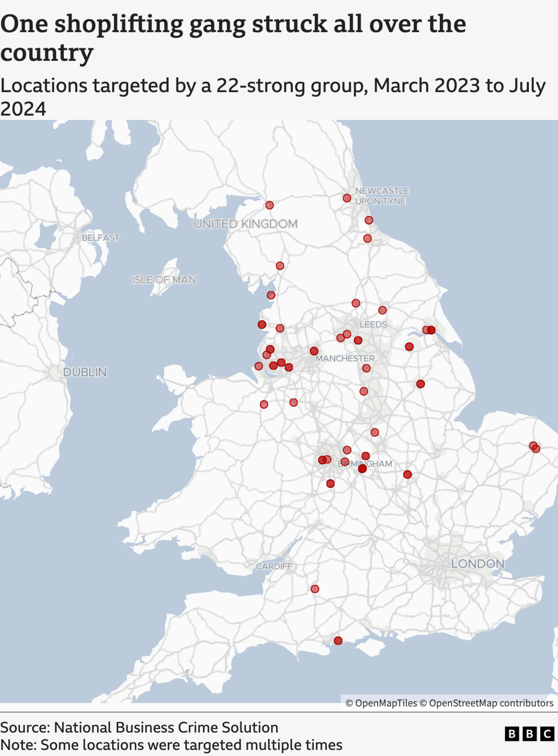Open the OpenMapTiles attribution link
This screenshot has width=558, height=756.
[x=381, y=703]
